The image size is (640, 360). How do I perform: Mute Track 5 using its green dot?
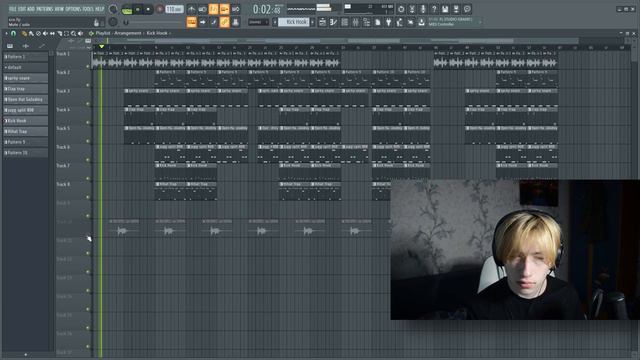(88, 141)
